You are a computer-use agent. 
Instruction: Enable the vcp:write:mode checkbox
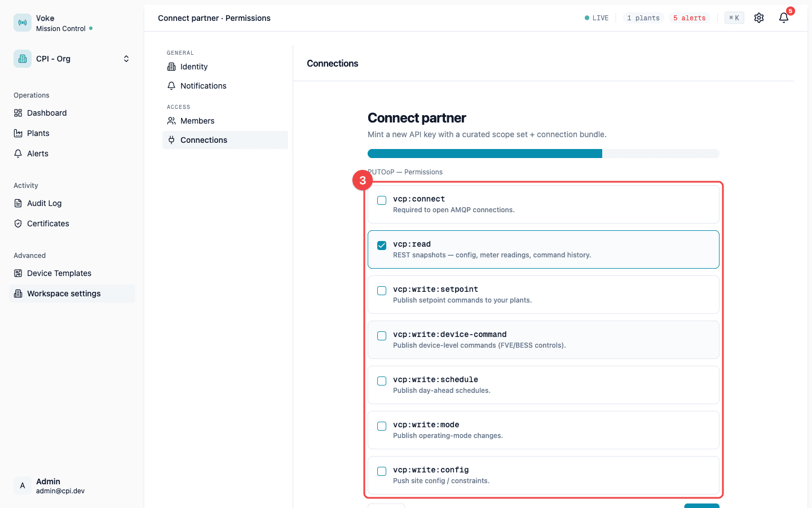pos(382,426)
